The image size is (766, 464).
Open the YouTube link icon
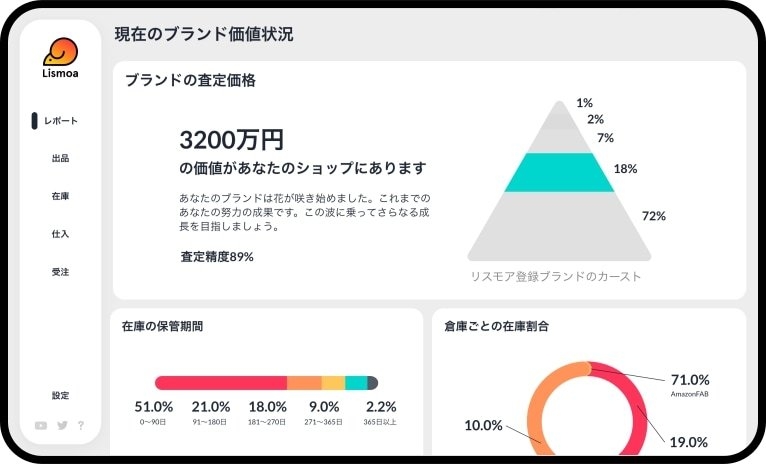[41, 425]
